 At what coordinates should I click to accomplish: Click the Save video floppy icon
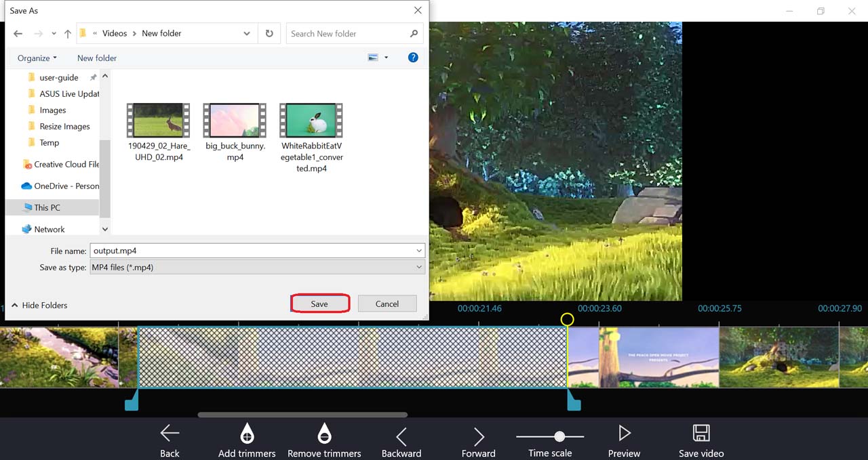click(x=701, y=433)
